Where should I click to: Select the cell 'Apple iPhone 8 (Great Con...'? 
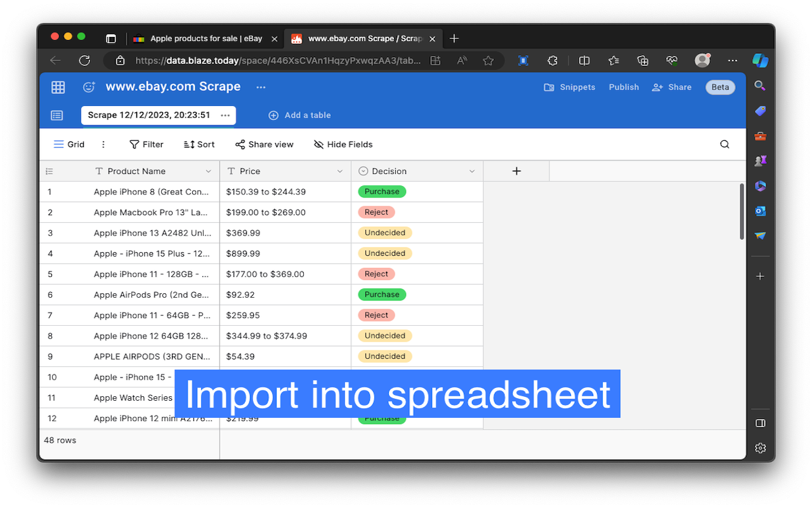point(152,192)
